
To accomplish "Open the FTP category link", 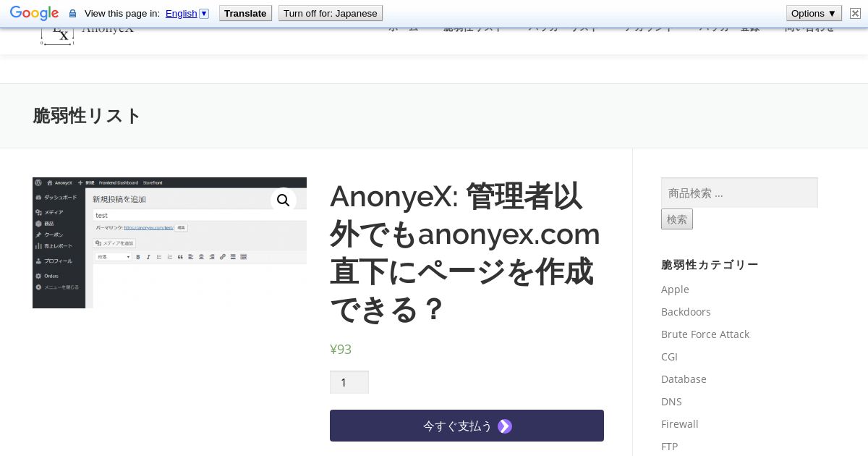I will point(669,447).
